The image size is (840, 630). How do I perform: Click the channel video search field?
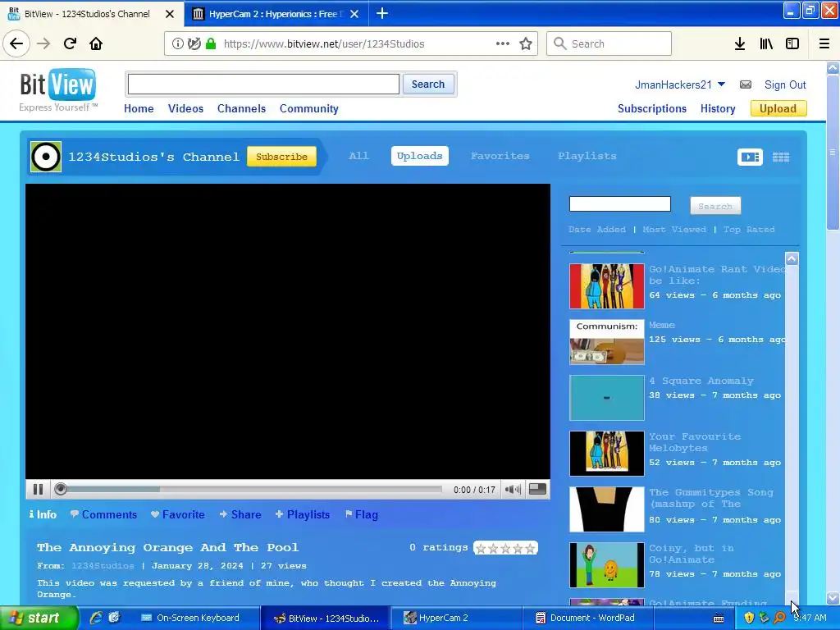pyautogui.click(x=620, y=204)
